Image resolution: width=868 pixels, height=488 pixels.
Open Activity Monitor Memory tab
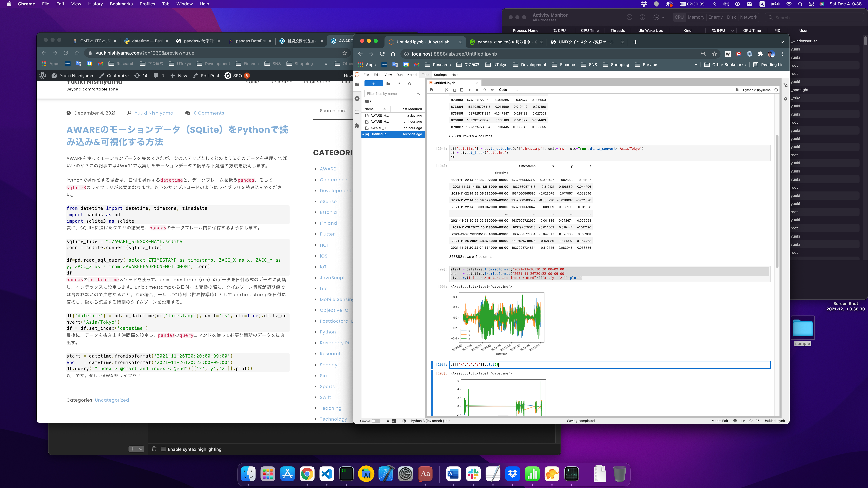696,17
